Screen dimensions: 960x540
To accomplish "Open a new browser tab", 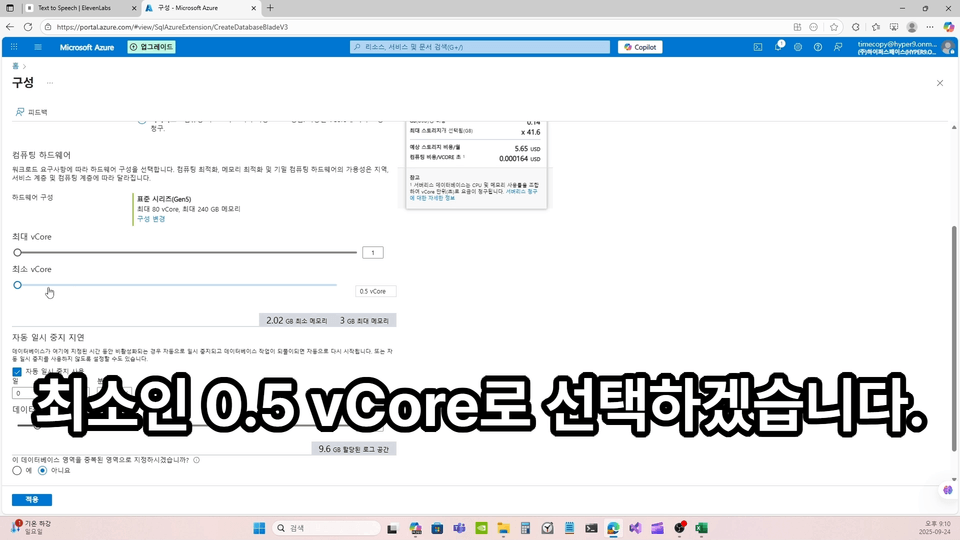I will tap(270, 8).
